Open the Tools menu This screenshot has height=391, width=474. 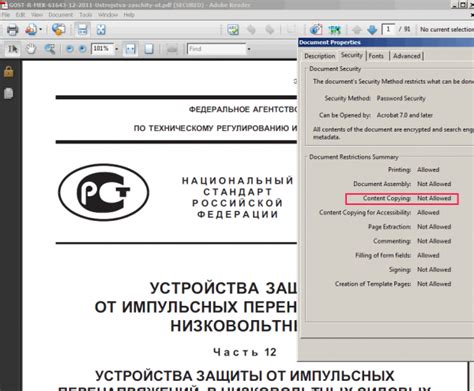coord(85,15)
